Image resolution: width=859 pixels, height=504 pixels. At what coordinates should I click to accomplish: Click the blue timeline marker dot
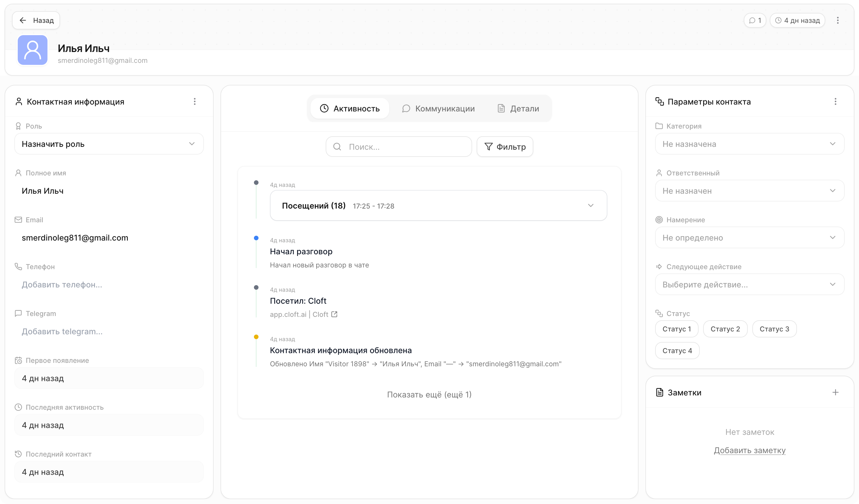click(256, 238)
